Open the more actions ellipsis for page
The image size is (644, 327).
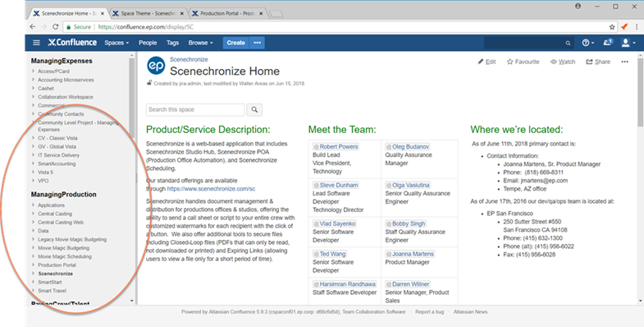[x=624, y=62]
